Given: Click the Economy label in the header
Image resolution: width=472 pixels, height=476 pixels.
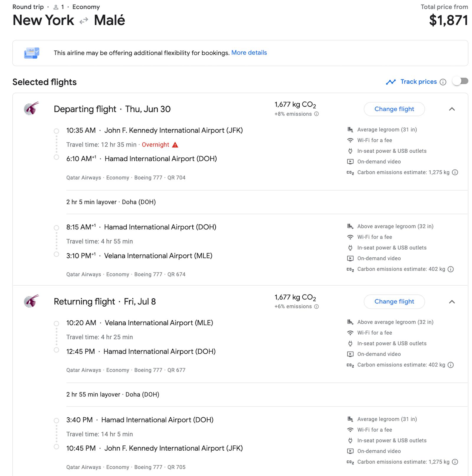Looking at the screenshot, I should click(86, 7).
